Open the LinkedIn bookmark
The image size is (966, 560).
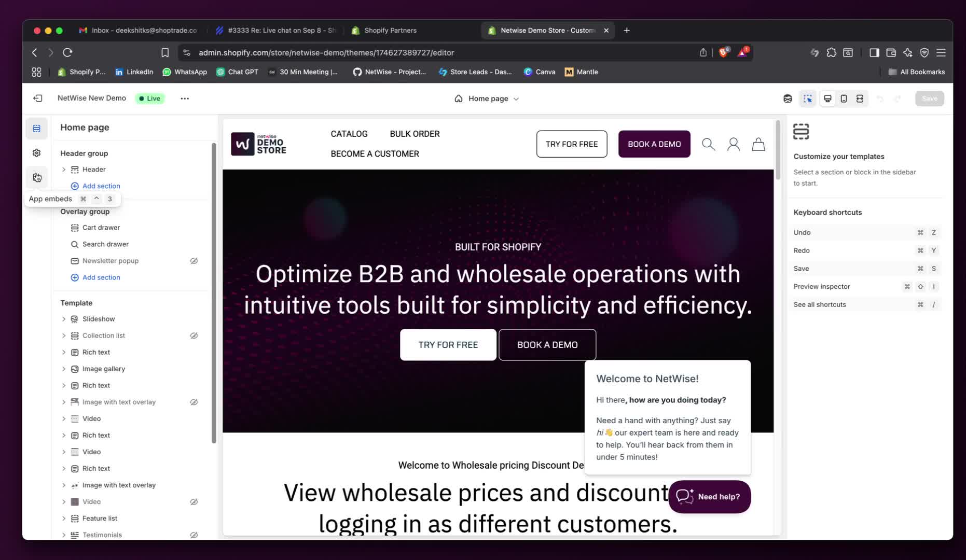coord(134,72)
